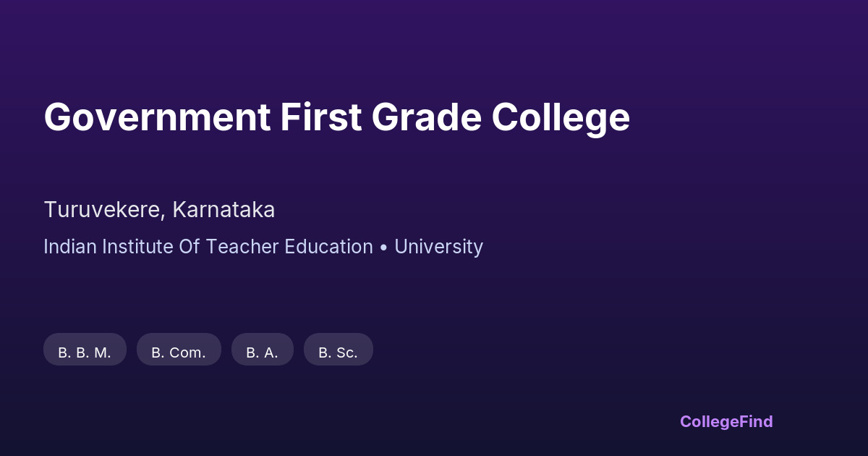Viewport: 868px width, 456px height.
Task: Select the Karnataka state name
Action: click(x=224, y=210)
